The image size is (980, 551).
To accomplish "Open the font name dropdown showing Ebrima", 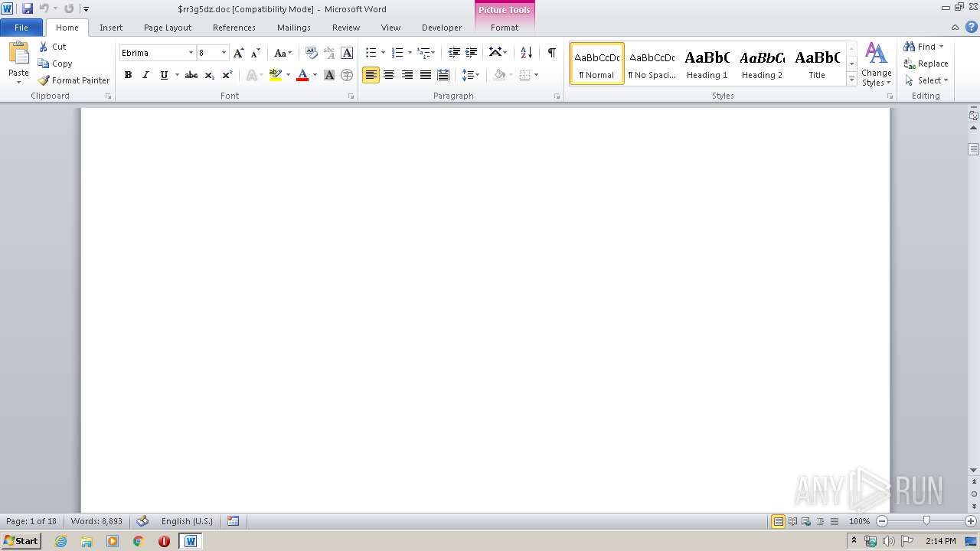I will tap(191, 53).
